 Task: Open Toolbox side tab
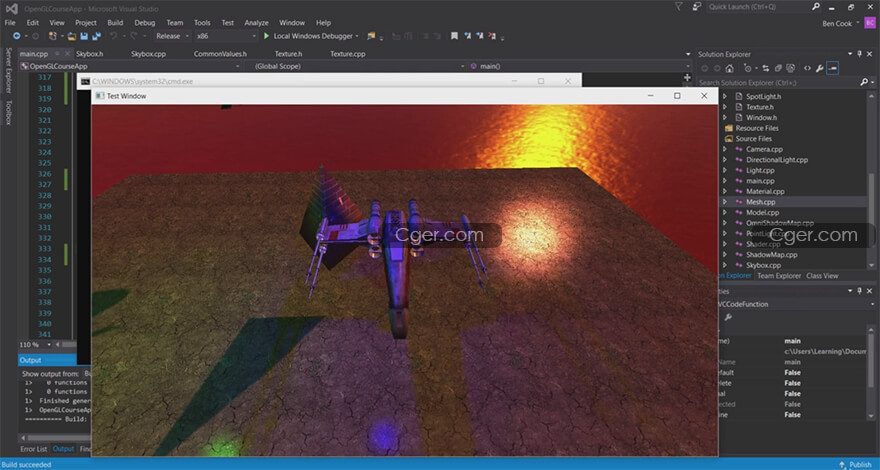(8, 112)
